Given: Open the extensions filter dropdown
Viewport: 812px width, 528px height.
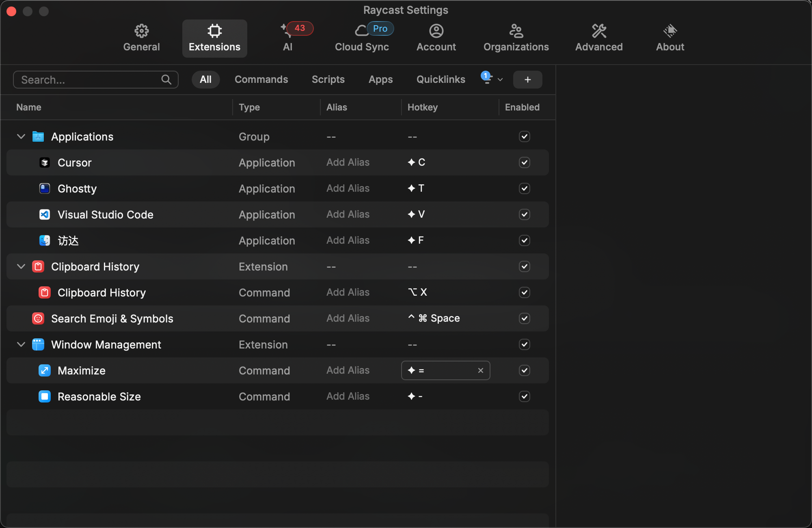Looking at the screenshot, I should (x=492, y=79).
